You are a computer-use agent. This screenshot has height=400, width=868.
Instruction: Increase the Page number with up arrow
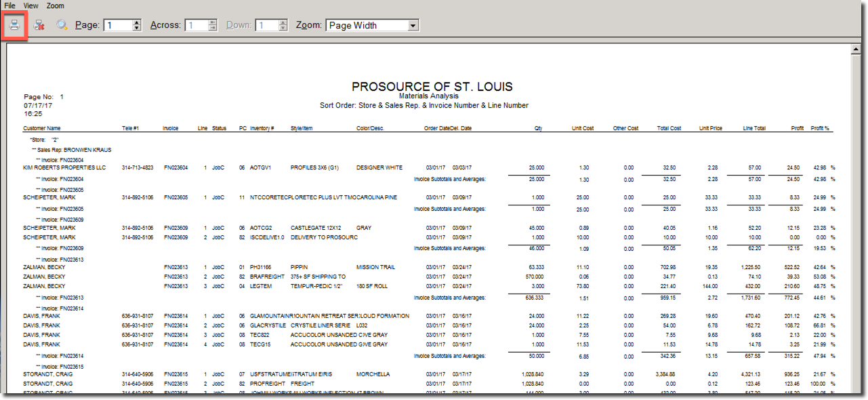coord(137,22)
